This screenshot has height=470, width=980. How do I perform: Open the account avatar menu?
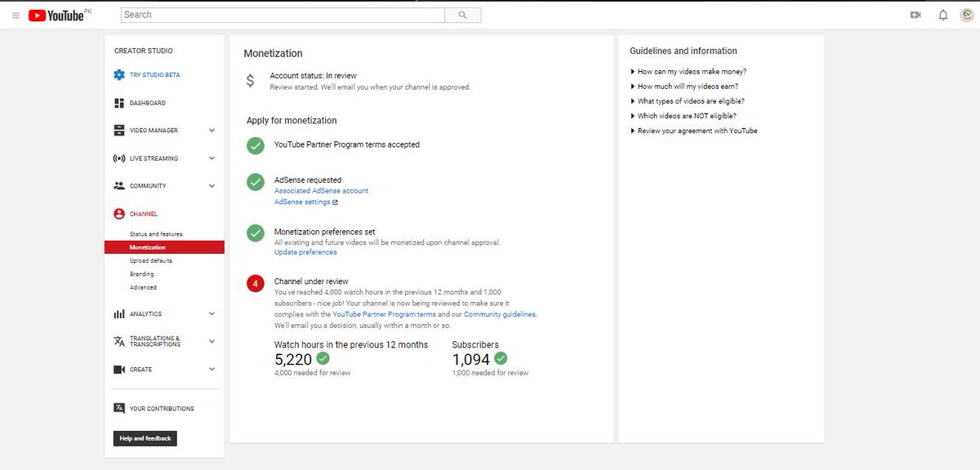click(966, 15)
